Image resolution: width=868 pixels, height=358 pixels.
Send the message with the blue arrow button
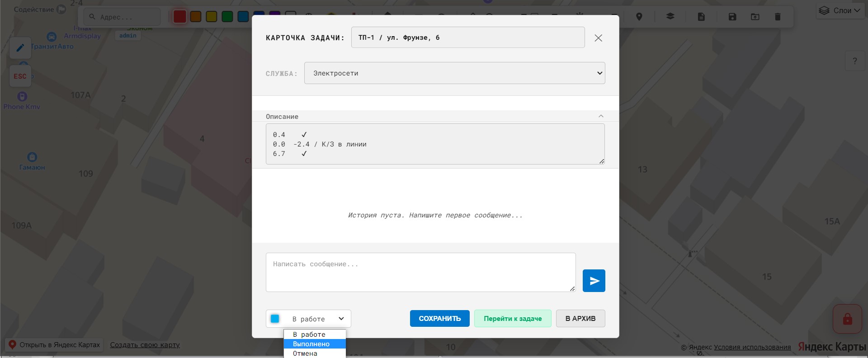(x=594, y=281)
